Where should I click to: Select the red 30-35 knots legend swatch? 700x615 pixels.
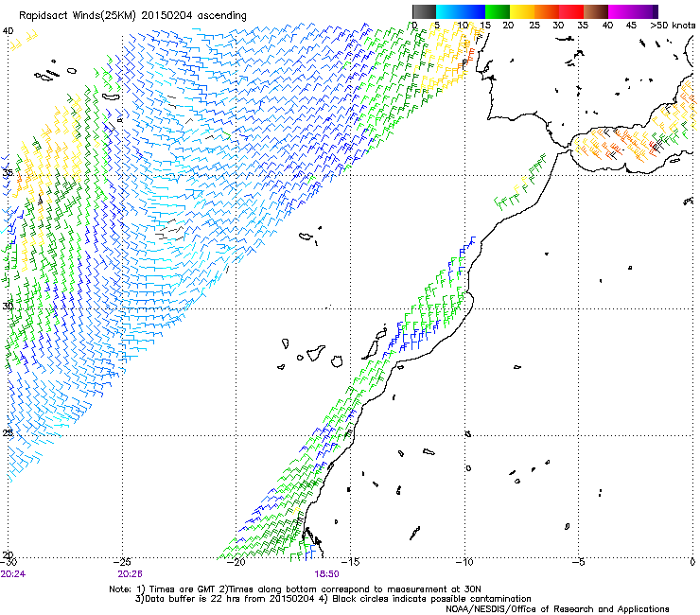pos(571,11)
